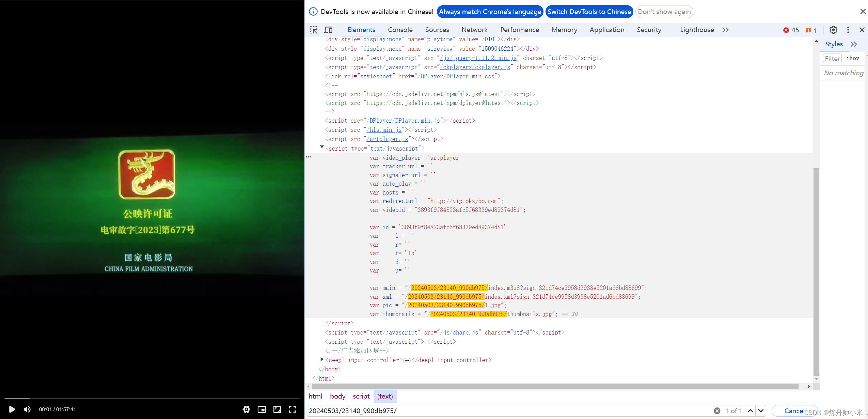
Task: Click Don't show again button
Action: [x=664, y=12]
